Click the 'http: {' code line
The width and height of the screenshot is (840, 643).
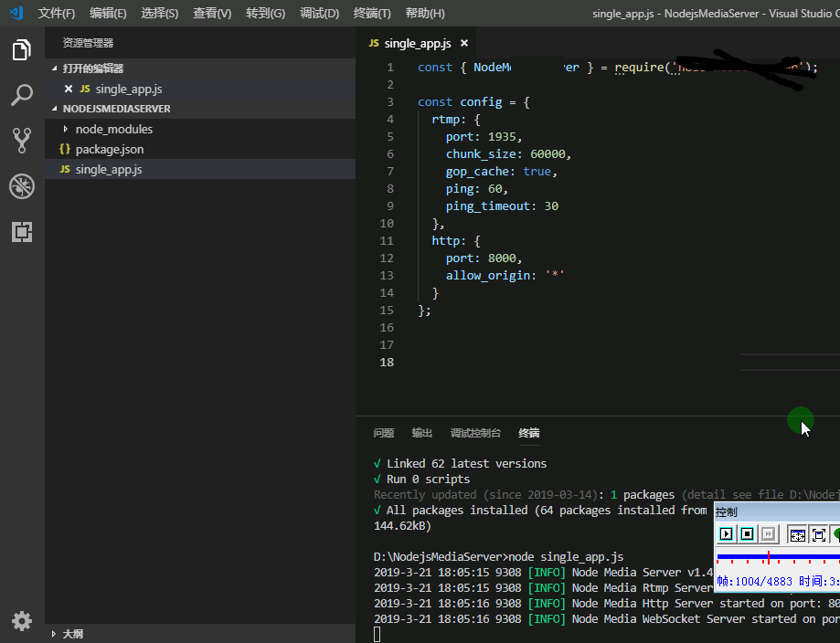tap(456, 241)
